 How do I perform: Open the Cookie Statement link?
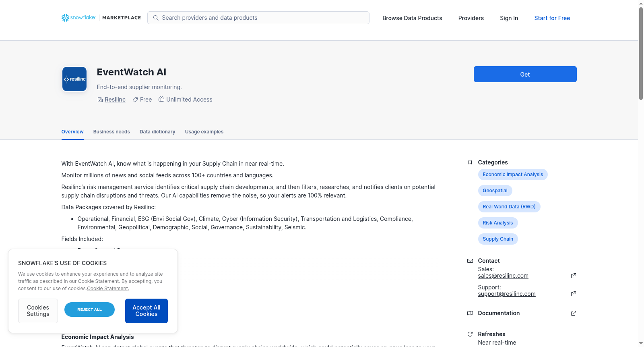point(108,289)
